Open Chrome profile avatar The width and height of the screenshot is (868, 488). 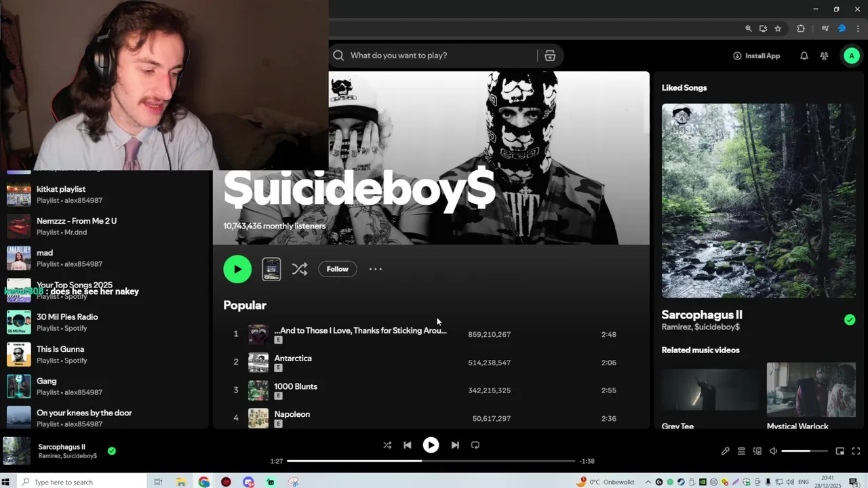coord(842,28)
